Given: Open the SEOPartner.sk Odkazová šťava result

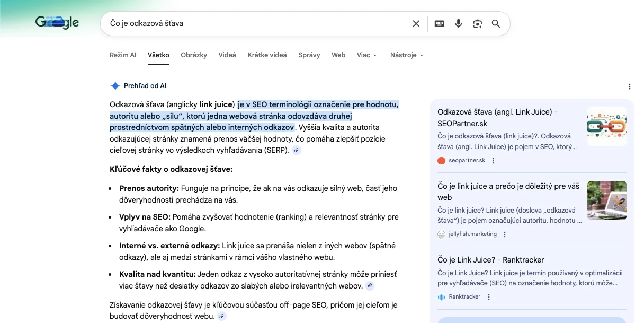Looking at the screenshot, I should point(497,117).
